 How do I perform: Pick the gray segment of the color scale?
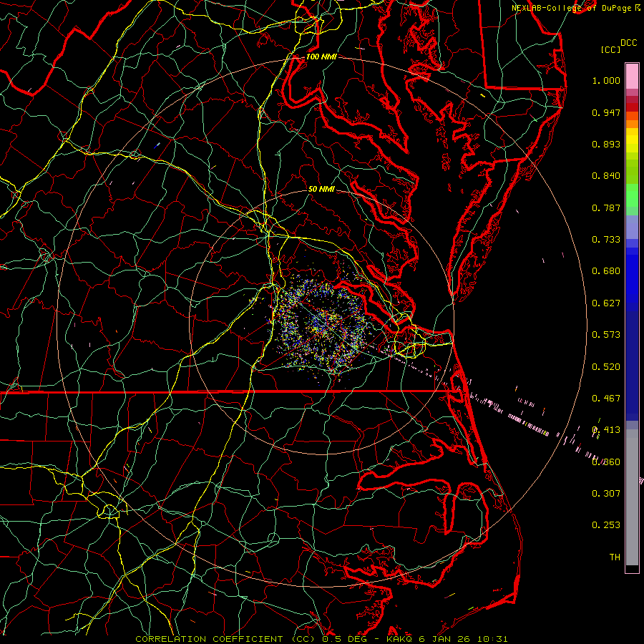632,497
